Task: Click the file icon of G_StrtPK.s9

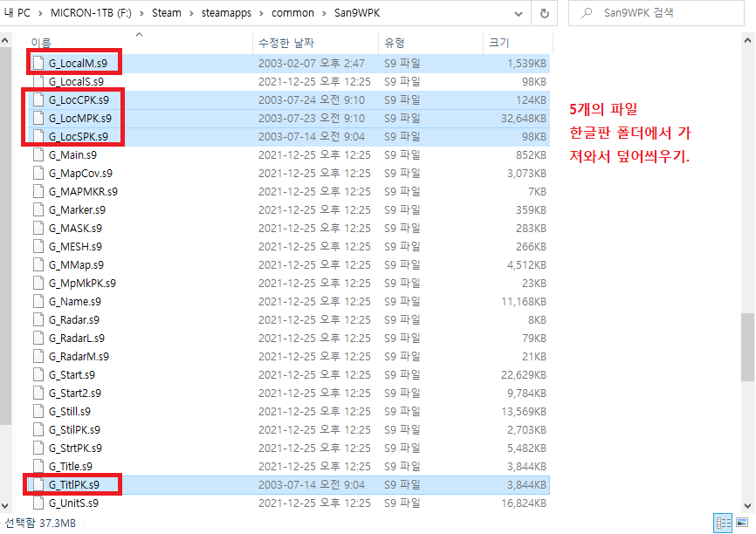Action: (x=38, y=448)
